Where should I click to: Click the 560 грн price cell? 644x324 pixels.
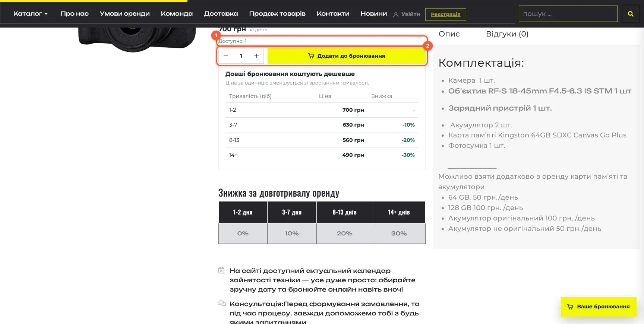(x=353, y=140)
